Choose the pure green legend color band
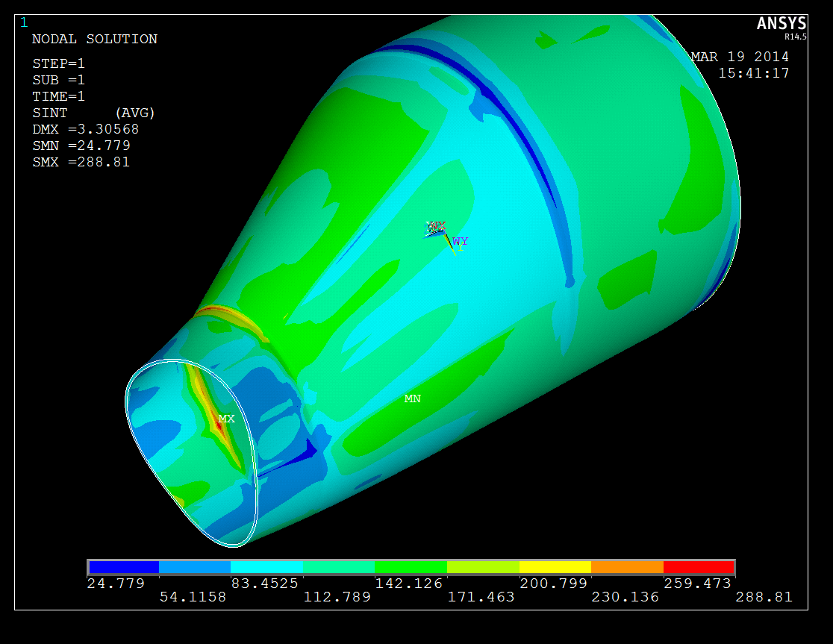833x644 pixels. pyautogui.click(x=411, y=567)
